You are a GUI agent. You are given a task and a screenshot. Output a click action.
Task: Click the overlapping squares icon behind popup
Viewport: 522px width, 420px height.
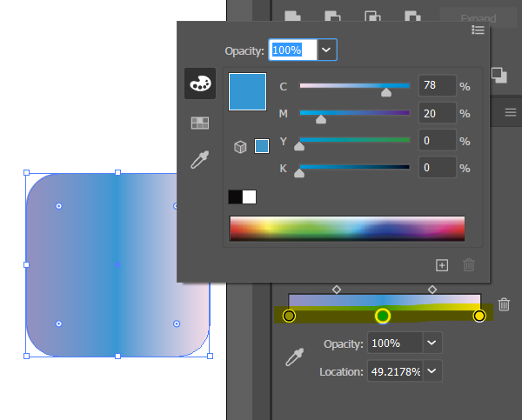point(499,75)
